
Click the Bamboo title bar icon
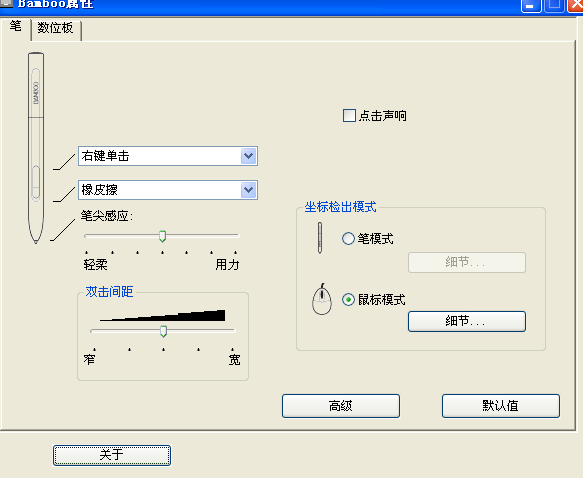pos(6,3)
